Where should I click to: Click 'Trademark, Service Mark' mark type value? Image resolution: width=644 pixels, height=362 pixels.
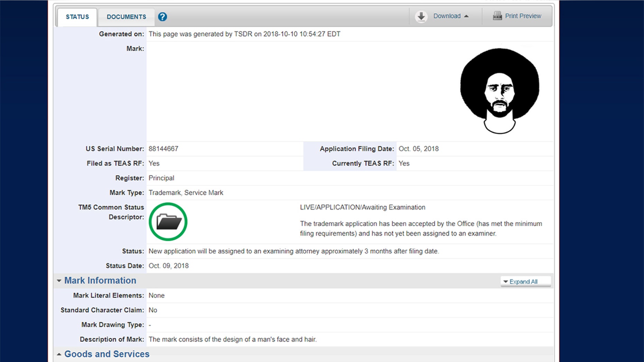[x=186, y=193]
